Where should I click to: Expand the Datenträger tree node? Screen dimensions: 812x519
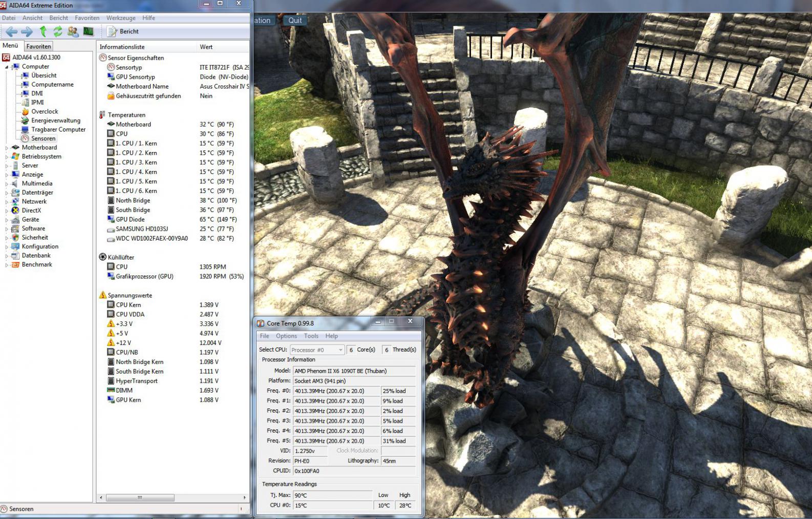(x=7, y=192)
